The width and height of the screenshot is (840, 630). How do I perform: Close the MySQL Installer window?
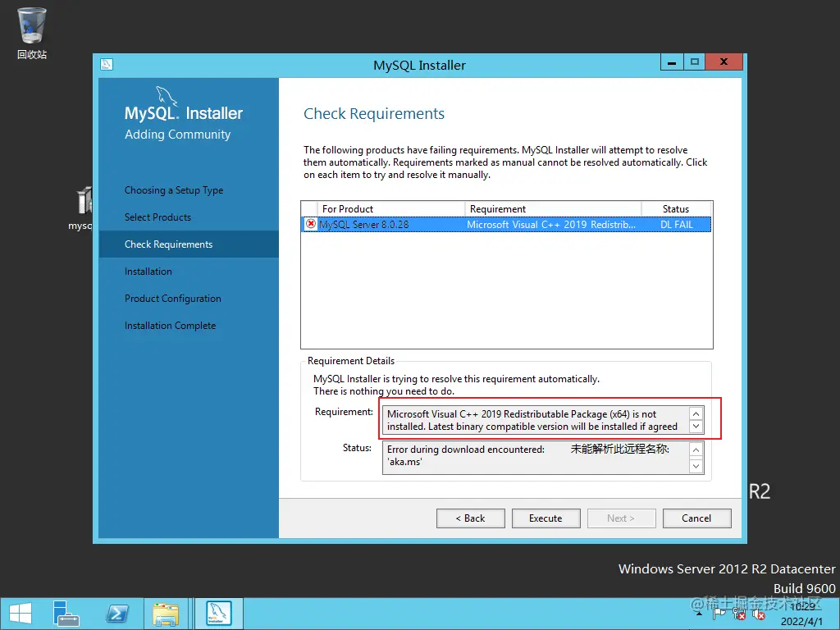724,62
